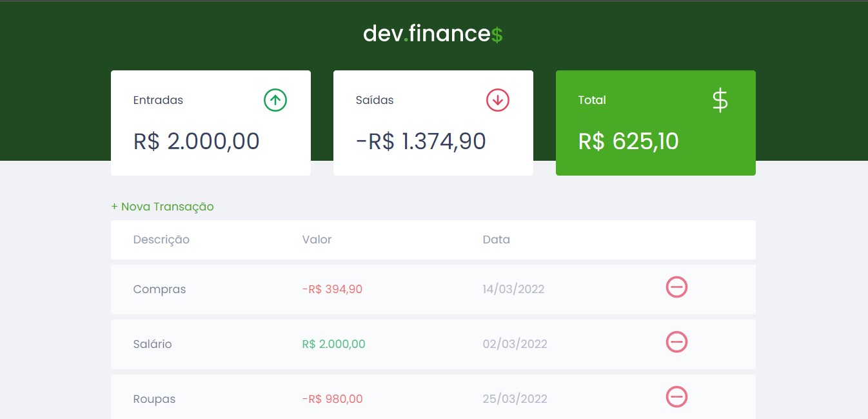Click the Data column header
This screenshot has height=419, width=868.
click(x=496, y=240)
